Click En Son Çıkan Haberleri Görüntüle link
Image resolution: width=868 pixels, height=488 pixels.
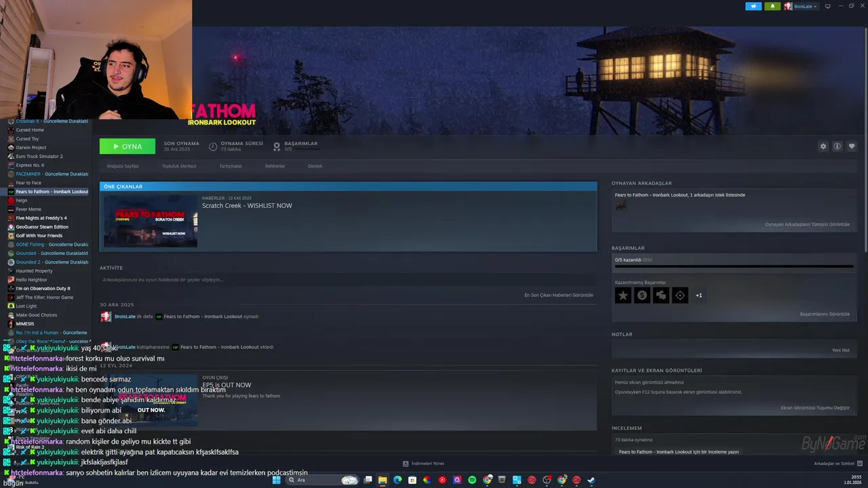coord(559,295)
